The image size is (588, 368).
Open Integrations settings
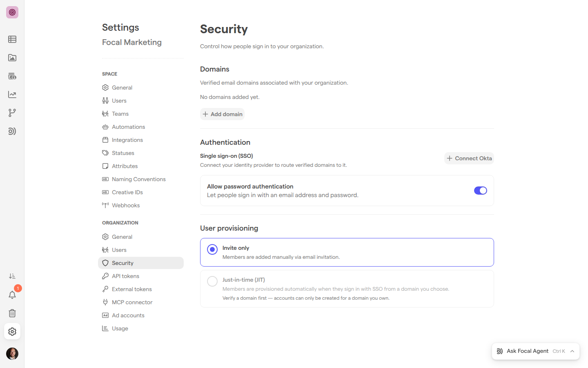tap(141, 140)
